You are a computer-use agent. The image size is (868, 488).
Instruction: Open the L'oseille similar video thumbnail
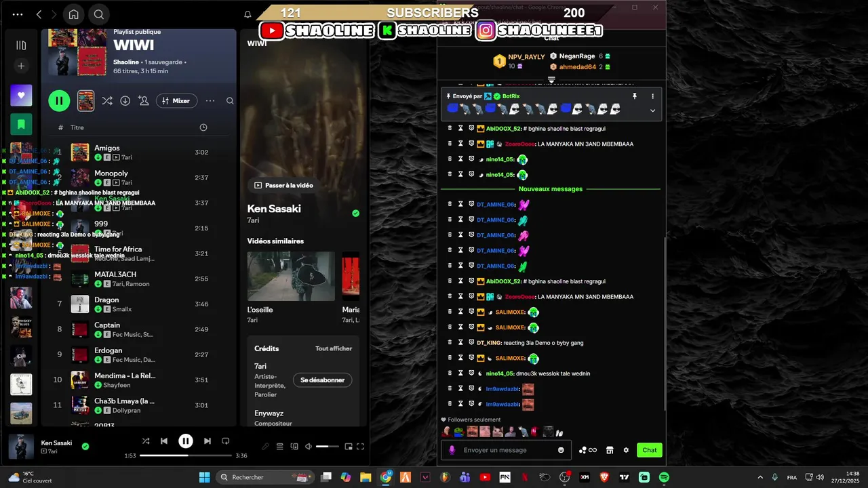coord(291,277)
